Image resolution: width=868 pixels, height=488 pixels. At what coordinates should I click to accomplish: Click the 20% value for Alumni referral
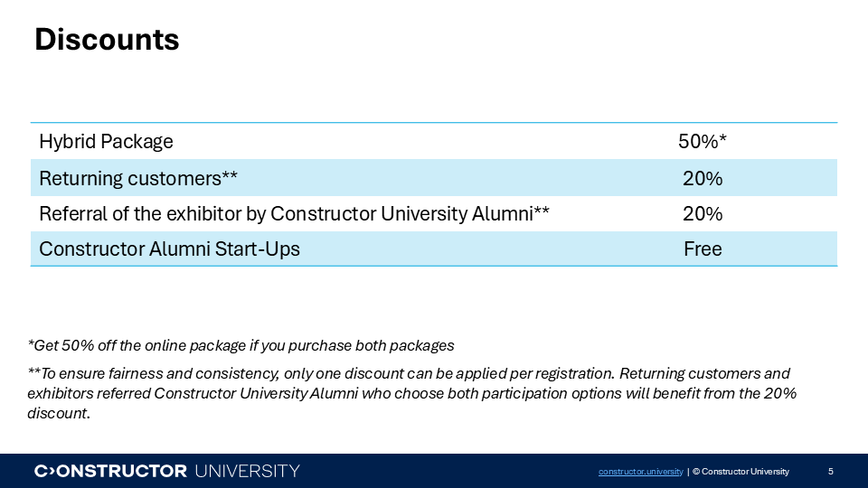coord(703,214)
